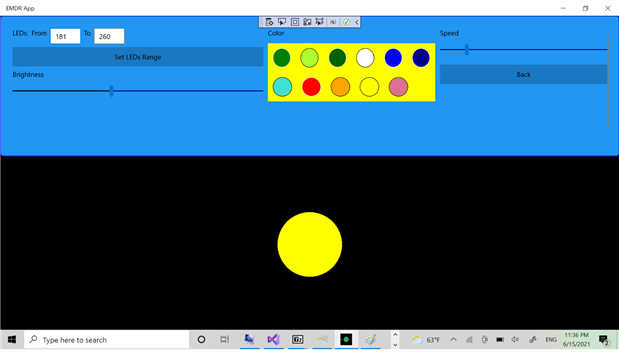Screen dimensions: 619x363
Task: Open Live Visual Tree from debug toolbar
Action: coord(269,22)
